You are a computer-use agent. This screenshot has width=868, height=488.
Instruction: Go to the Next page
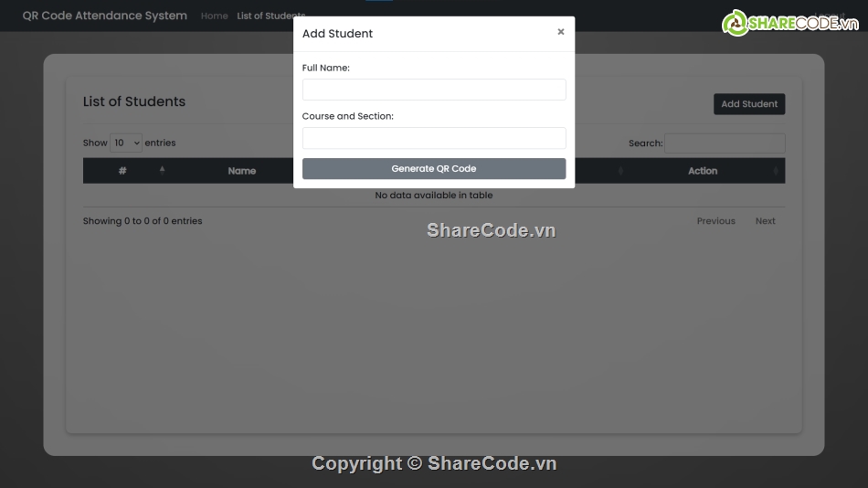pyautogui.click(x=765, y=221)
